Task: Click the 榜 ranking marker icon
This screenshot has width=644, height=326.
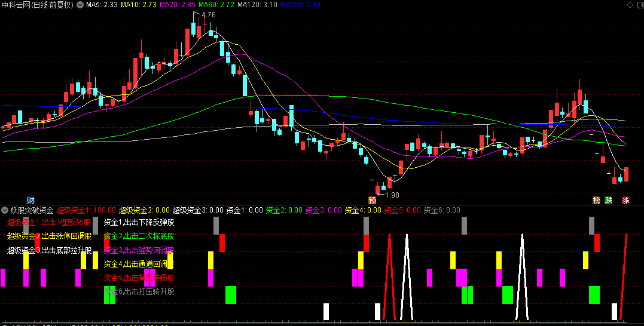Action: [596, 201]
